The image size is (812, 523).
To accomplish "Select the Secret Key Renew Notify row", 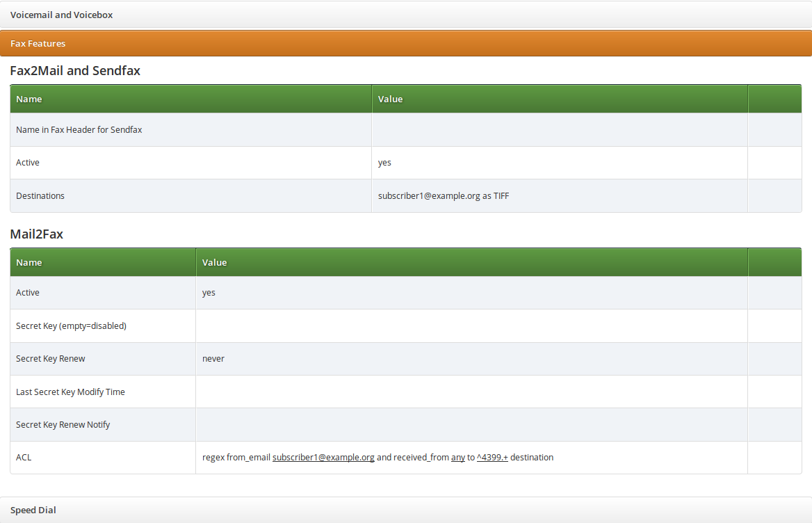I will click(x=63, y=424).
